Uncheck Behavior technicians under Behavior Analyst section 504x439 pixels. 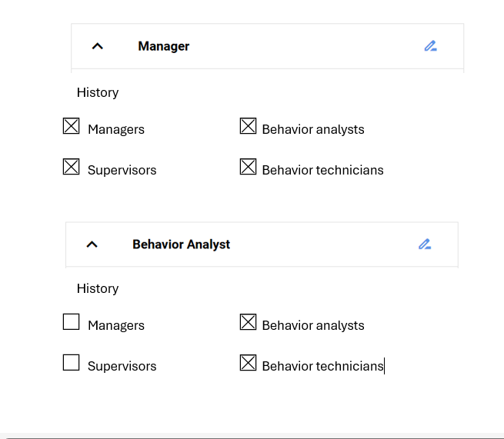tap(248, 363)
